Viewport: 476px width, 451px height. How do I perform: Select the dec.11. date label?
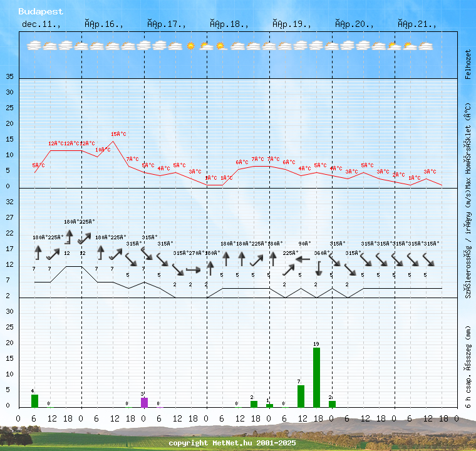41,24
